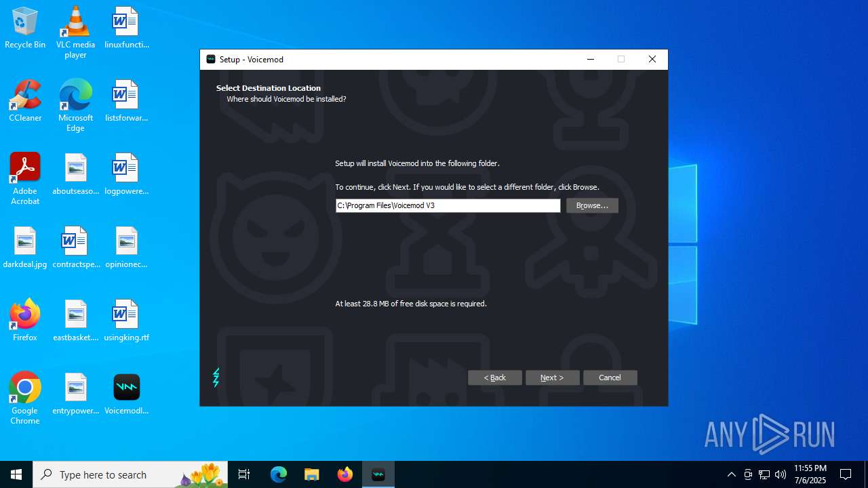
Task: Open the Recycle Bin desktop icon
Action: 25,28
